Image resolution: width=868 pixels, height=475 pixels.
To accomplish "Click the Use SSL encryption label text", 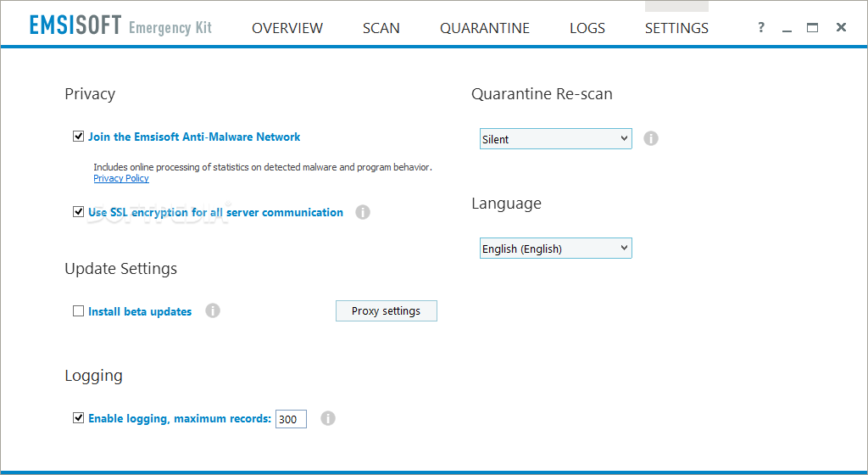I will (x=215, y=213).
